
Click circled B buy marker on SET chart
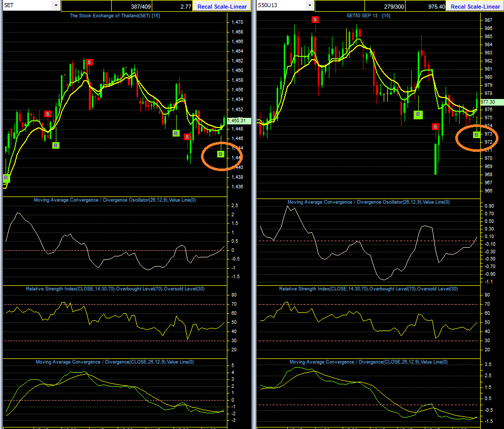tap(220, 154)
